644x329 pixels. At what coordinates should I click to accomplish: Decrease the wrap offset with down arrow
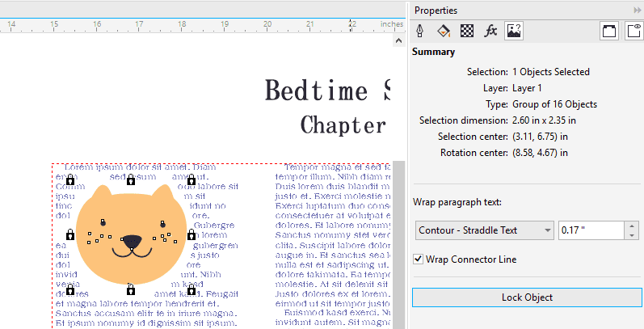point(633,235)
